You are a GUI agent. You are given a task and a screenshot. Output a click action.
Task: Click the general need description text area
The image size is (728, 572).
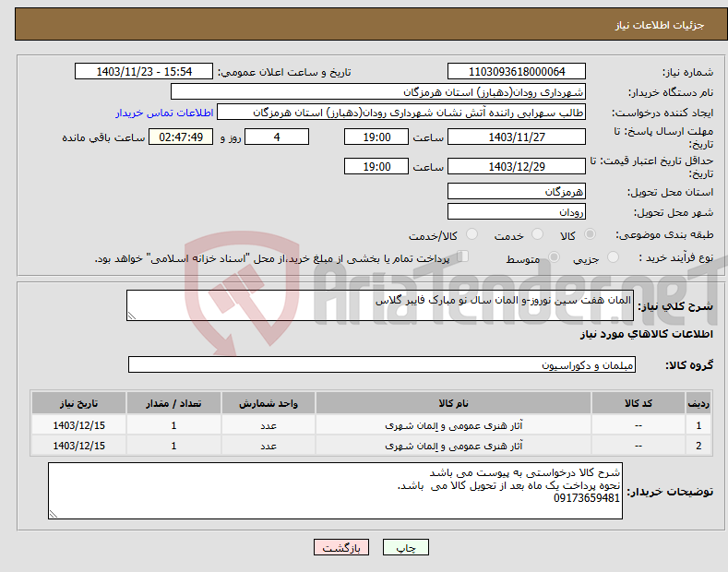click(x=380, y=305)
